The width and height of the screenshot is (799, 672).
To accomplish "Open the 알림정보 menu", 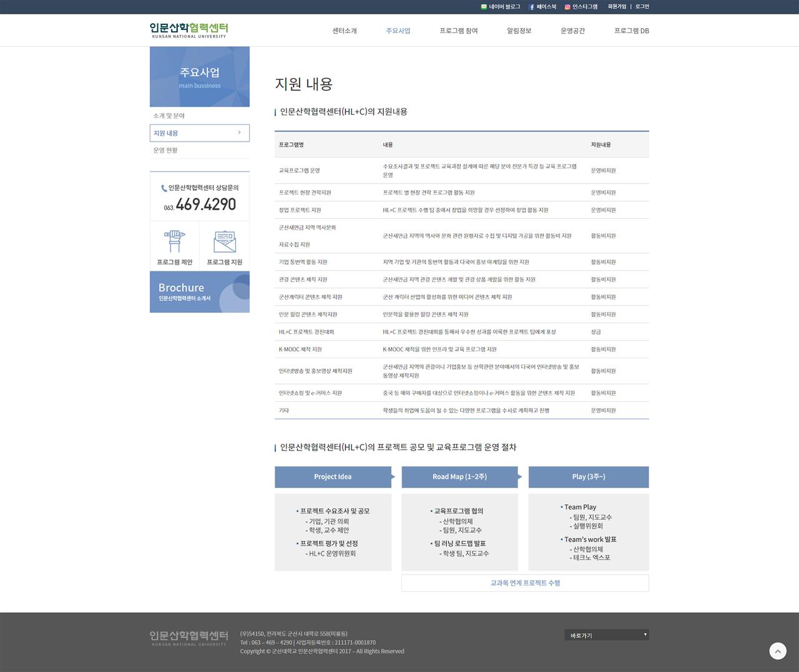I will tap(519, 31).
